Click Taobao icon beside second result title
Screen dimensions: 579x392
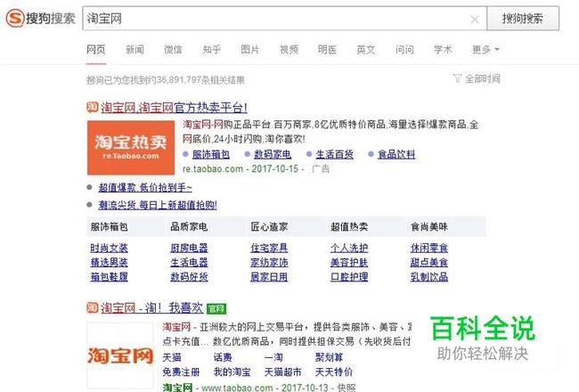click(x=93, y=307)
